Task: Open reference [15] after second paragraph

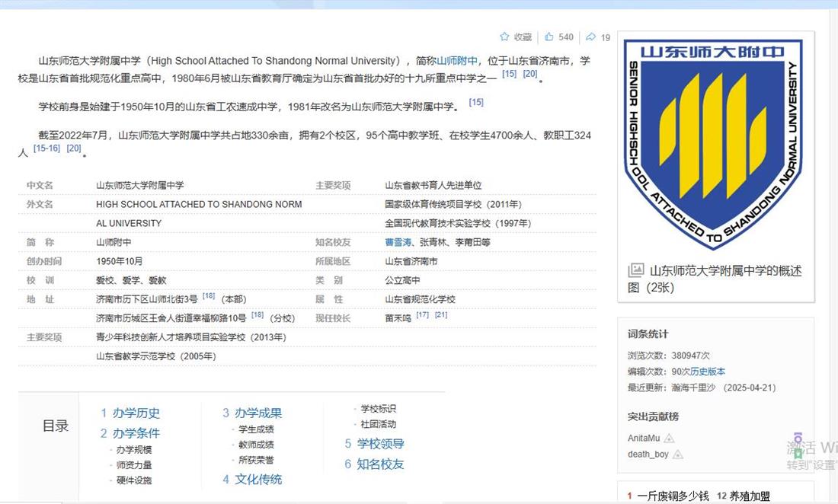Action: click(476, 102)
